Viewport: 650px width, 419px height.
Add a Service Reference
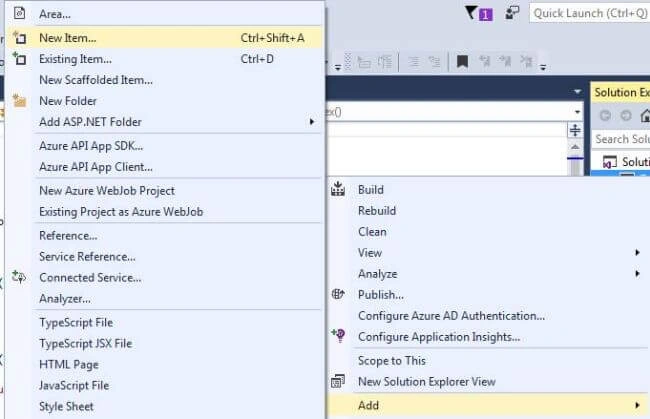pyautogui.click(x=164, y=257)
